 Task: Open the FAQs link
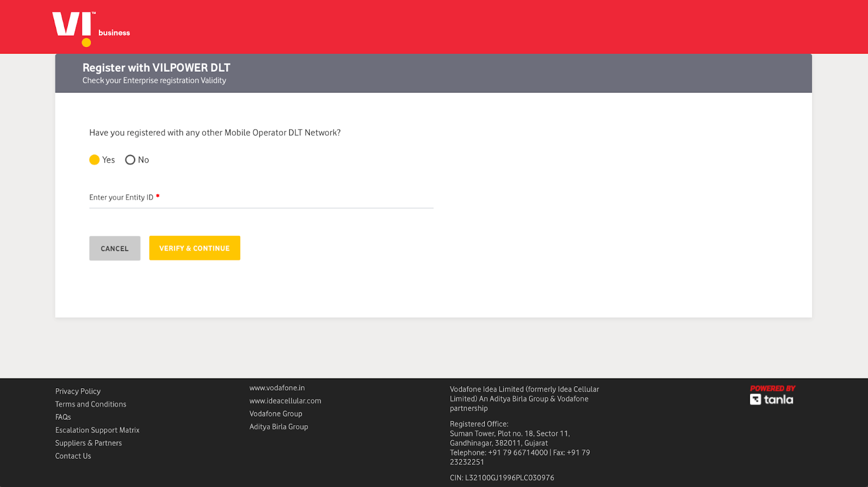click(63, 417)
